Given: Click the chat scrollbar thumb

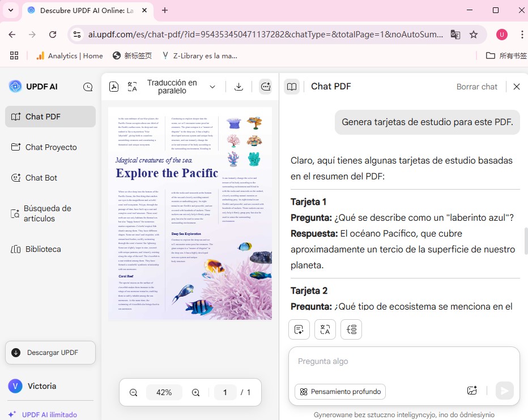Looking at the screenshot, I should (x=526, y=241).
